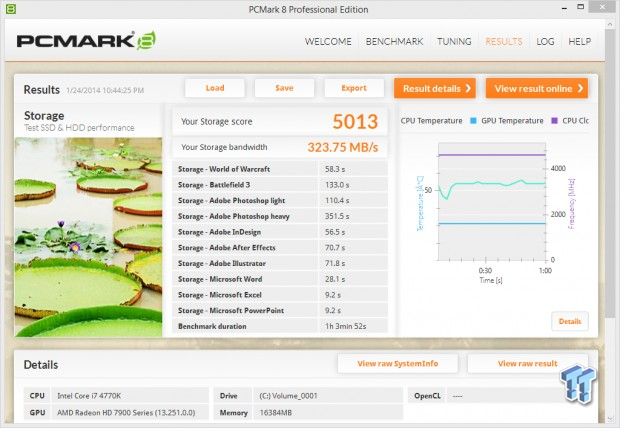Click the Intel Core i7 4770K value
The width and height of the screenshot is (620, 428).
click(89, 396)
